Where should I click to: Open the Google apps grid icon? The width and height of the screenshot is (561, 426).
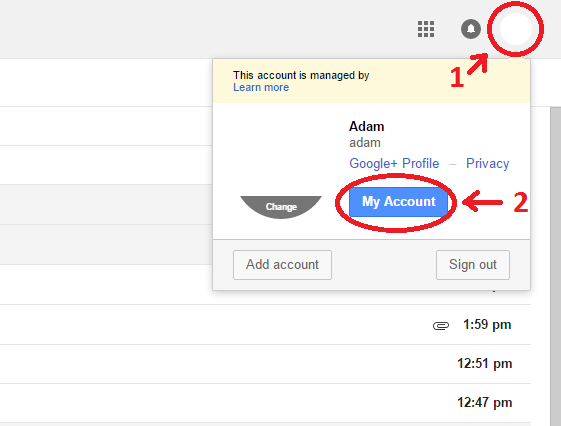(x=426, y=29)
